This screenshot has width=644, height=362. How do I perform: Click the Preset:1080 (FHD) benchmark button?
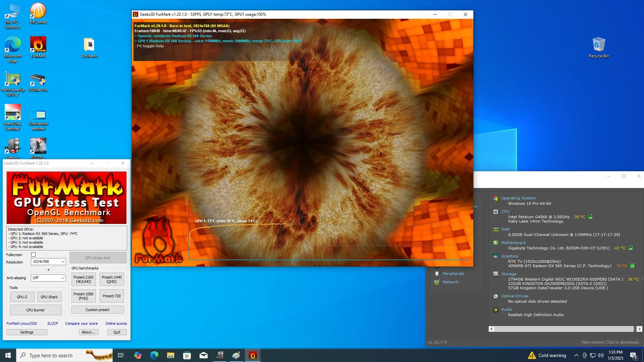click(84, 296)
